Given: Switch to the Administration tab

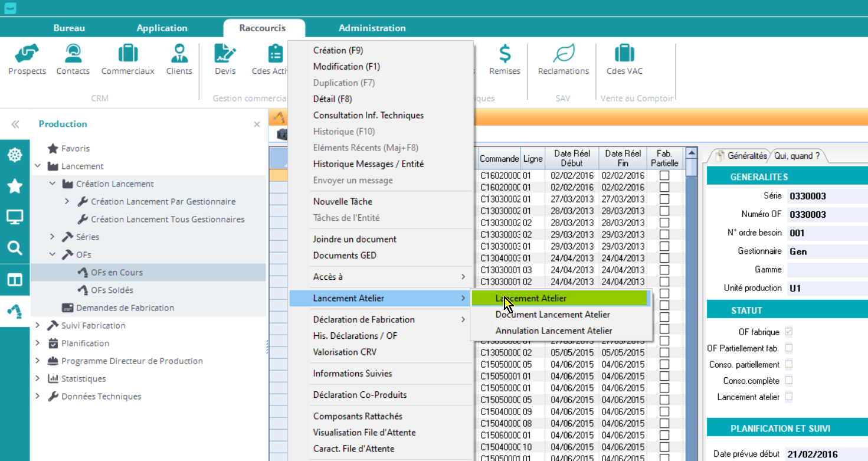Looking at the screenshot, I should click(x=372, y=28).
